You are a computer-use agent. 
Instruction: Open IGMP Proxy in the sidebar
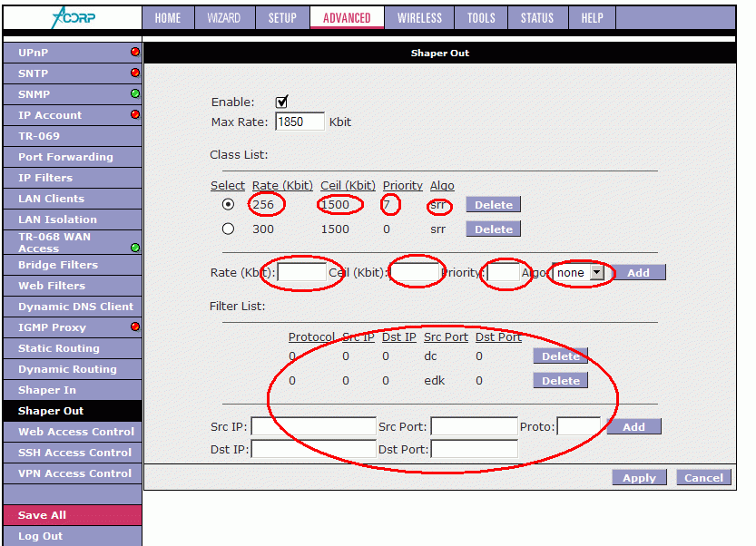point(73,327)
